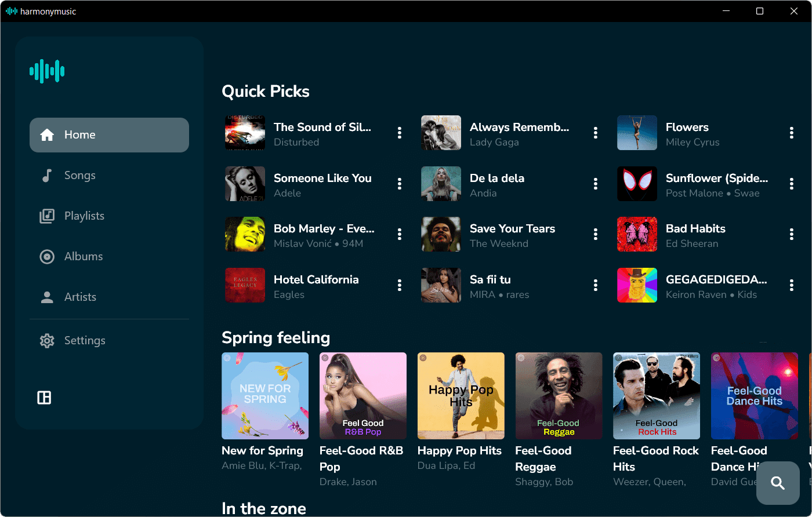The height and width of the screenshot is (517, 812).
Task: Open more options for Hotel California
Action: coord(399,285)
